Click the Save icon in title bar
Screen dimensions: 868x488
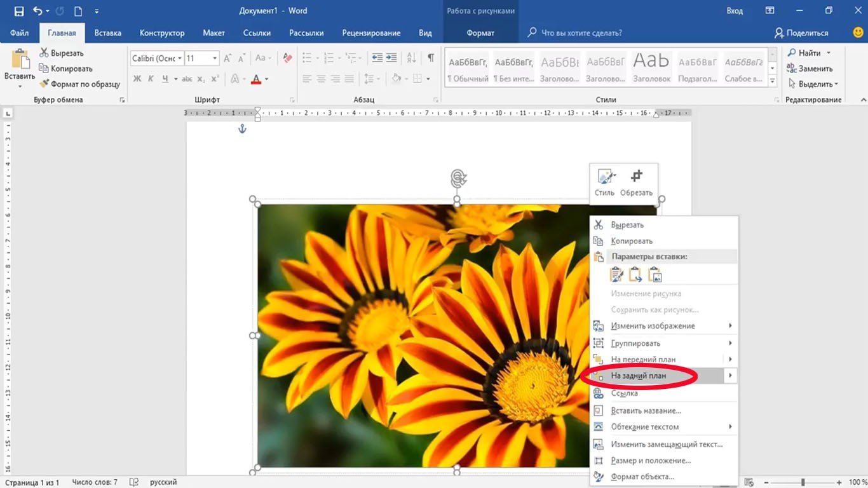19,11
